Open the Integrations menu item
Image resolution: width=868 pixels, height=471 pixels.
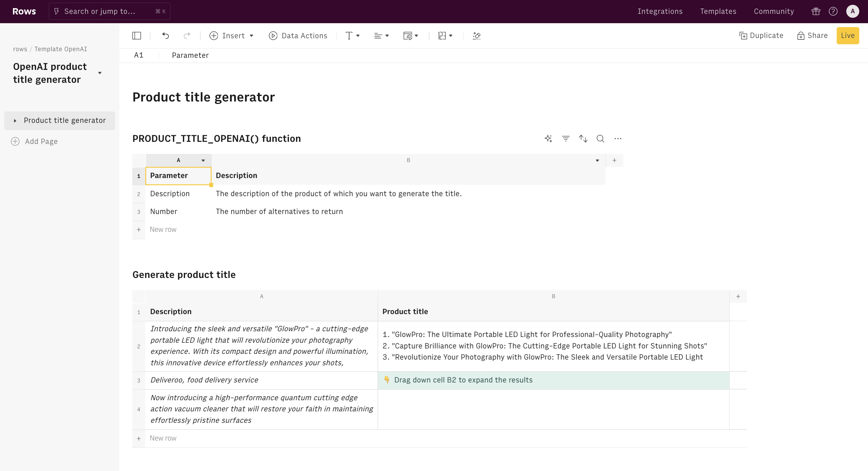660,11
